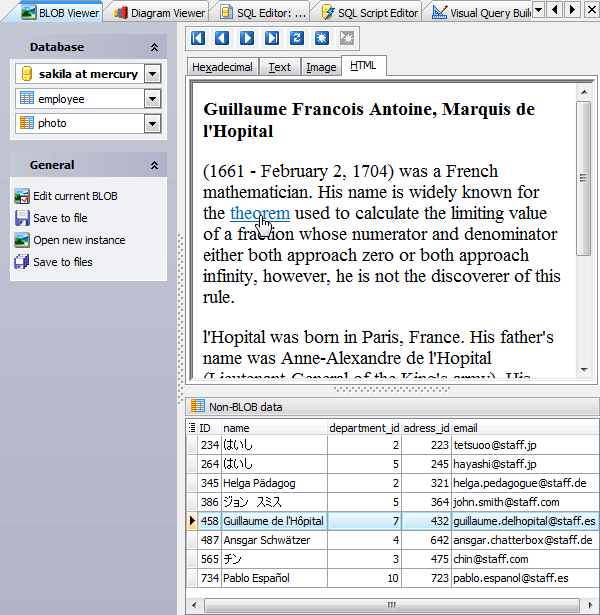Click the refresh button in navigation toolbar
The image size is (600, 615).
[297, 38]
